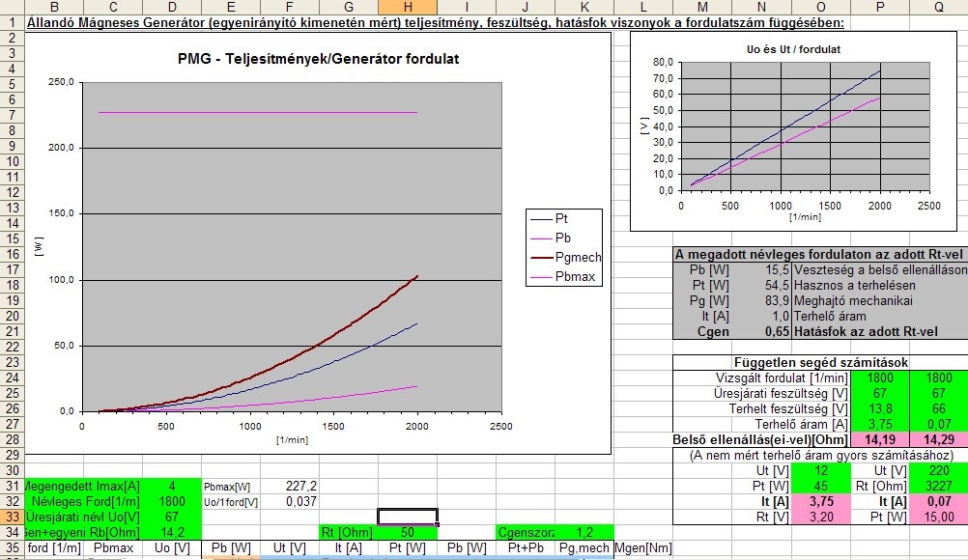Select the Ut [V] value 220 cell
968x560 pixels.
[939, 470]
